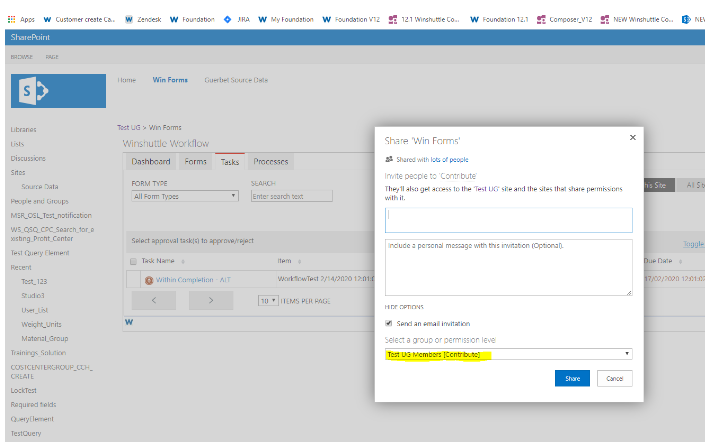Open the Foundation V12 bookmark
712x447 pixels.
click(x=351, y=20)
